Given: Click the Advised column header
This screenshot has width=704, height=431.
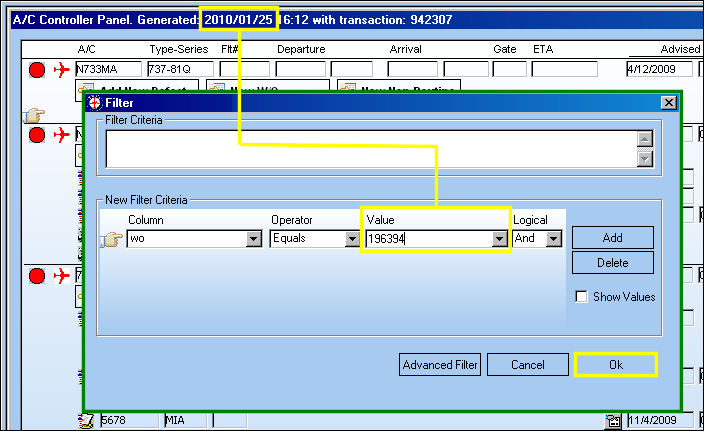Looking at the screenshot, I should coord(680,49).
